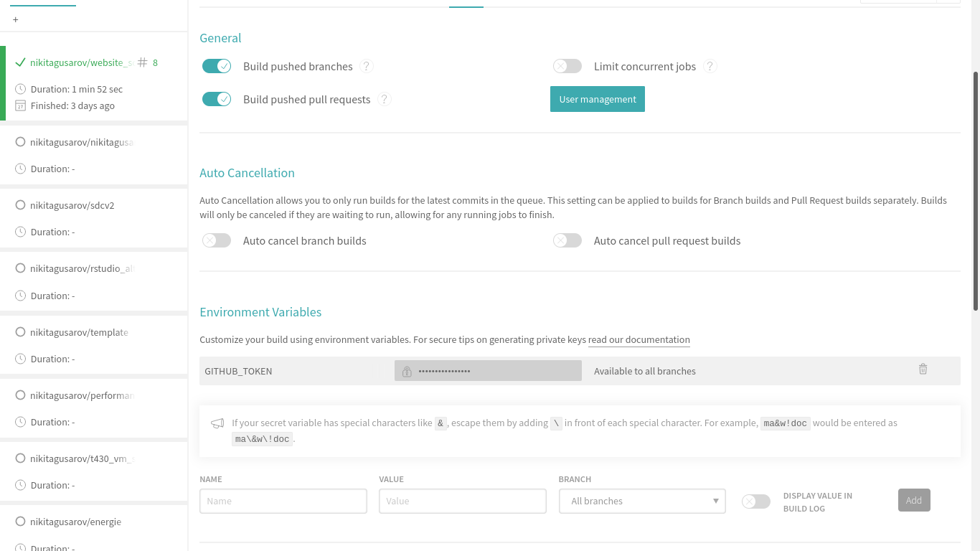This screenshot has height=551, width=980.
Task: Click help icon next to Limit concurrent jobs
Action: coord(710,66)
